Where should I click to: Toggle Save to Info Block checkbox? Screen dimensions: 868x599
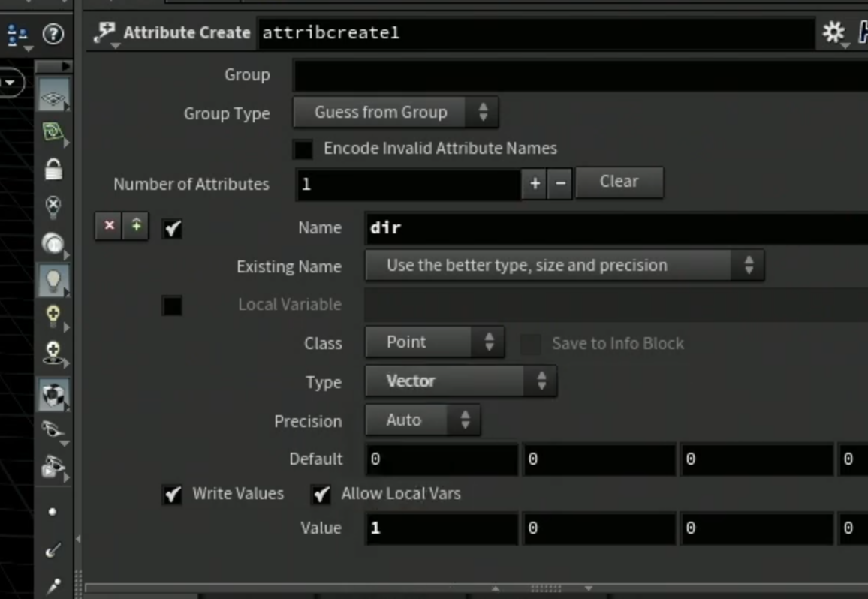(x=530, y=344)
